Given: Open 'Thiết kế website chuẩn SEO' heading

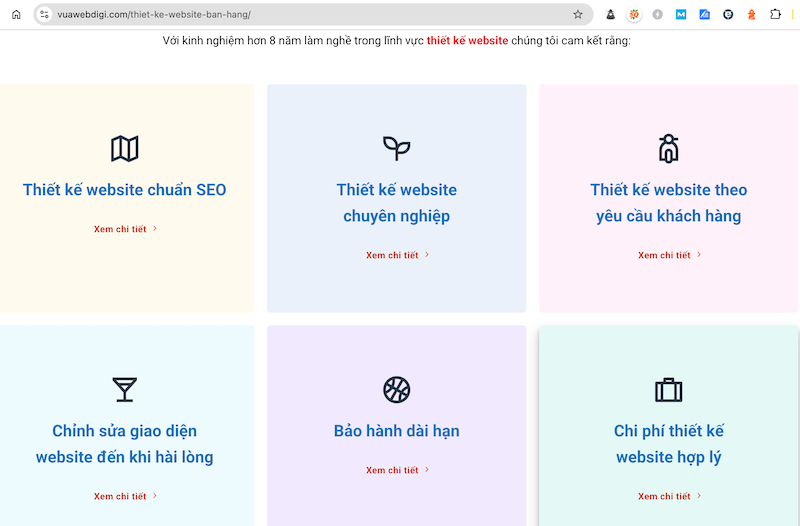Looking at the screenshot, I should coord(124,190).
